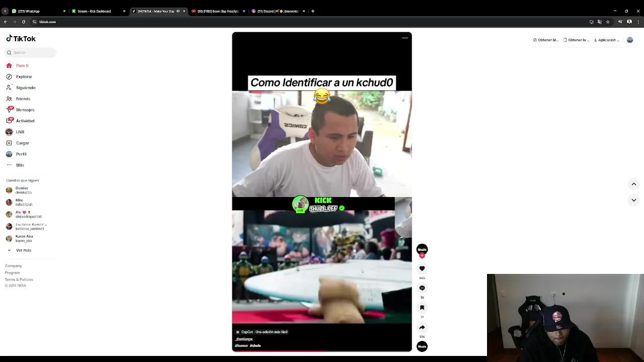Image resolution: width=644 pixels, height=362 pixels.
Task: Open site information icon in address bar
Action: pyautogui.click(x=34, y=22)
